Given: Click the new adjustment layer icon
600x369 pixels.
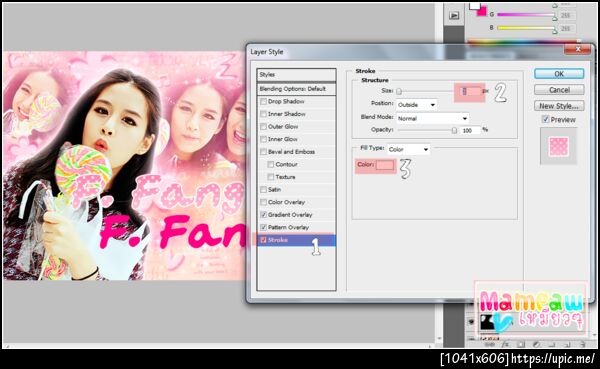Looking at the screenshot, I should 536,345.
